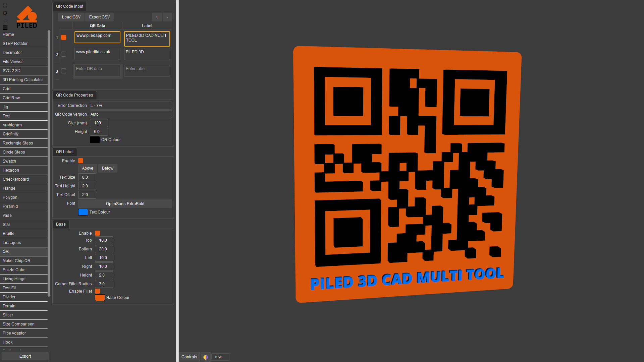Screen dimensions: 644x362
Task: Open the Error Correction dropdown
Action: [130, 106]
